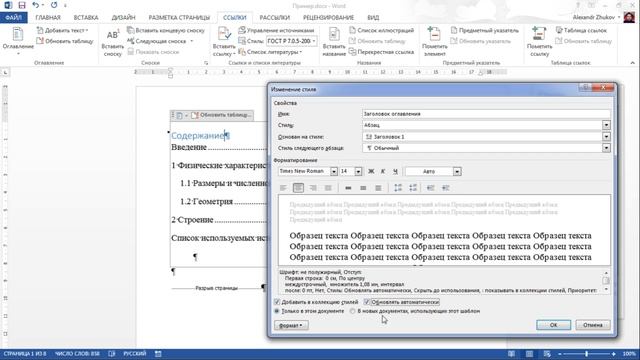Click the zoom in plus button
This screenshot has width=640, height=360.
point(613,354)
